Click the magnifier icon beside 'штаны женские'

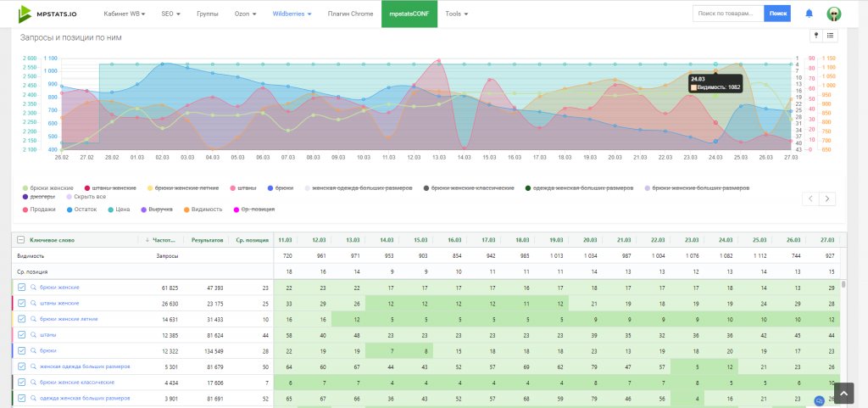33,303
